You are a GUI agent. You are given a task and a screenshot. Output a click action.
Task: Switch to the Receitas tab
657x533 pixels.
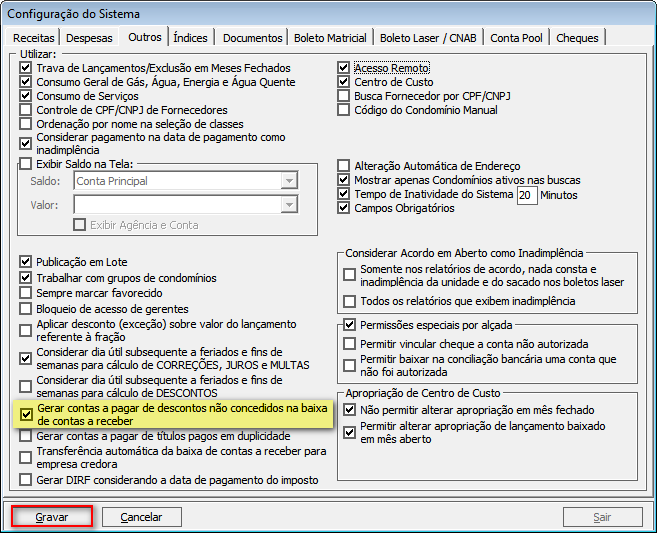[x=34, y=38]
